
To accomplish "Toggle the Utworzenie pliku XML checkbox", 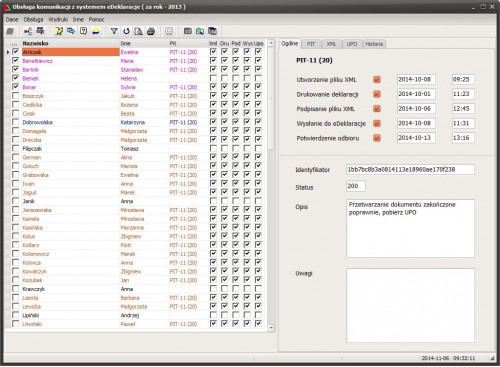I will 377,80.
